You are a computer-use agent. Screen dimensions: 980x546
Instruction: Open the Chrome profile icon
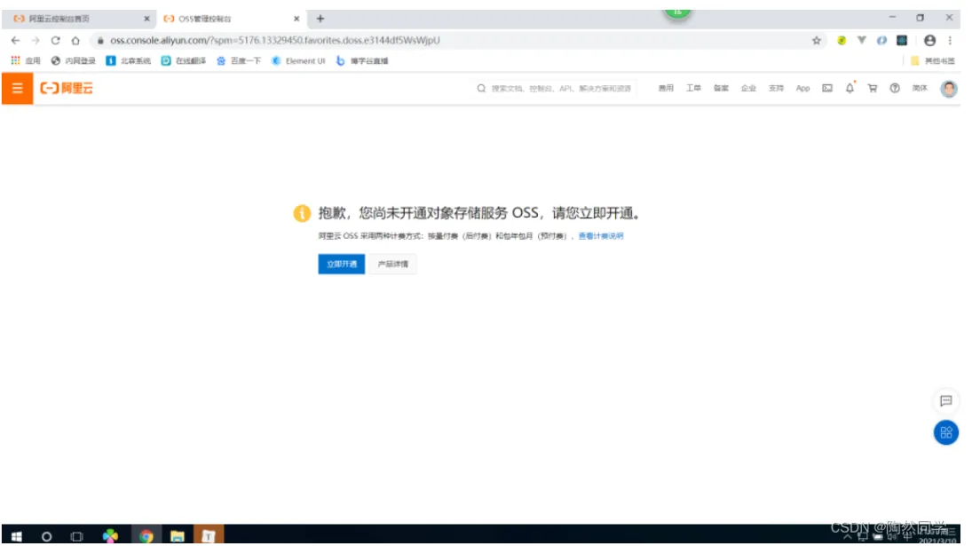click(929, 40)
